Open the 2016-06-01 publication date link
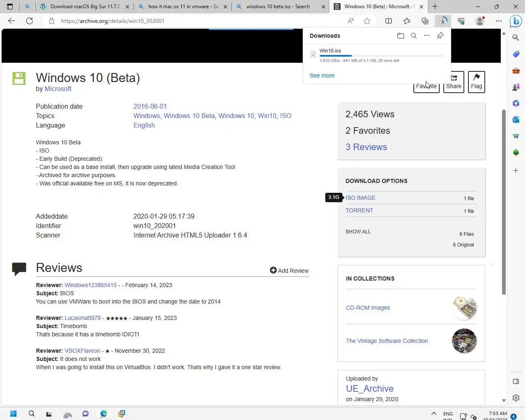This screenshot has height=420, width=525. click(x=150, y=106)
